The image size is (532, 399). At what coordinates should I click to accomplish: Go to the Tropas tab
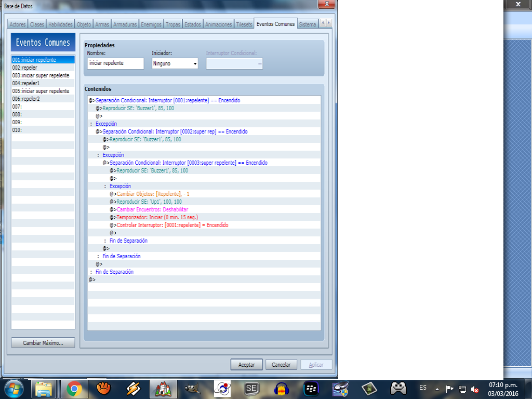[173, 24]
